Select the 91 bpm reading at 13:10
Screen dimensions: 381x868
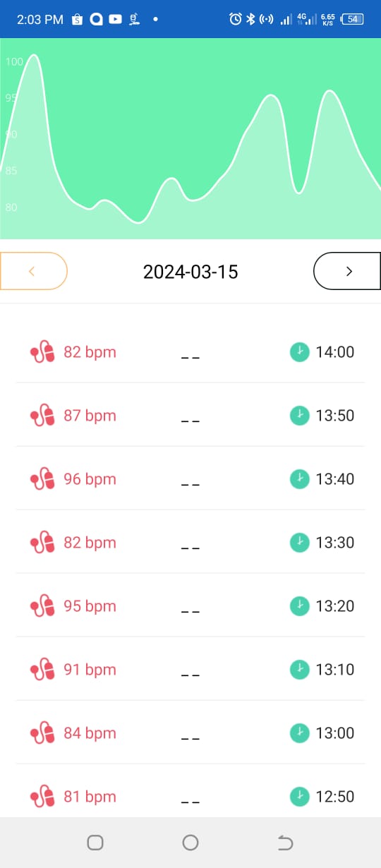pyautogui.click(x=190, y=670)
